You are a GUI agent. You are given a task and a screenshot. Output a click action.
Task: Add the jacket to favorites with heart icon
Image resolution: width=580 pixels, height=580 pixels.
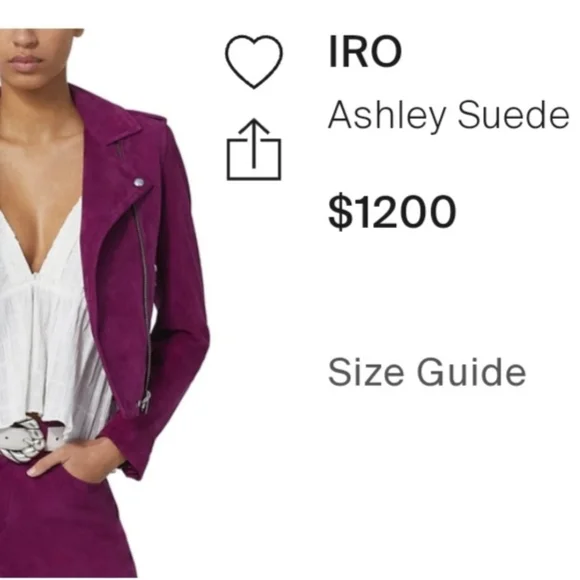point(254,62)
